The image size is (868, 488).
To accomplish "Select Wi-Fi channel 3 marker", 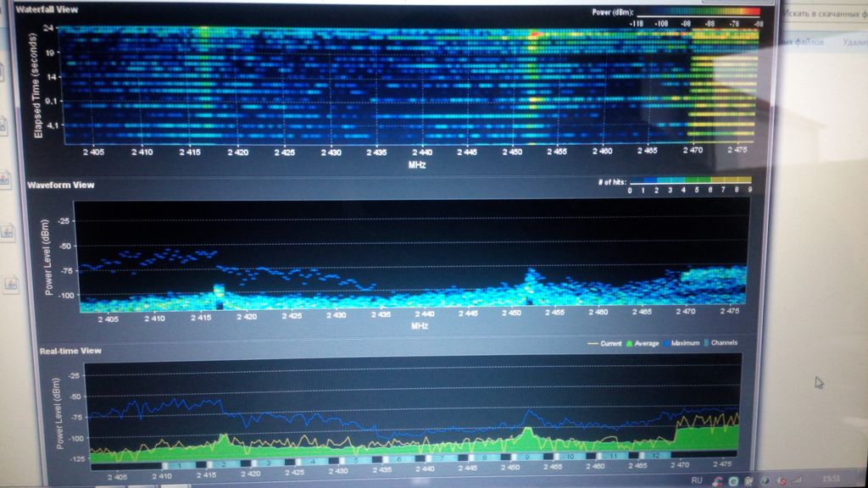I will (x=268, y=465).
